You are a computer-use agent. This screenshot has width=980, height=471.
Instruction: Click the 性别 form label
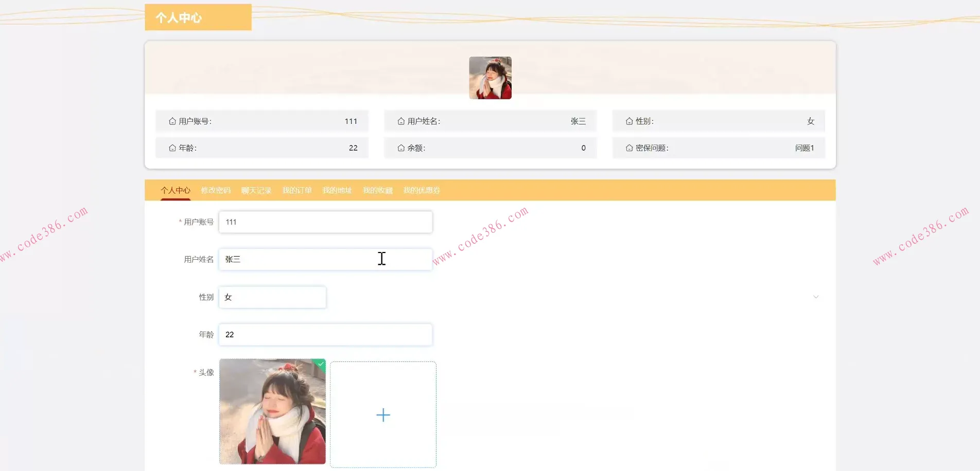coord(206,297)
